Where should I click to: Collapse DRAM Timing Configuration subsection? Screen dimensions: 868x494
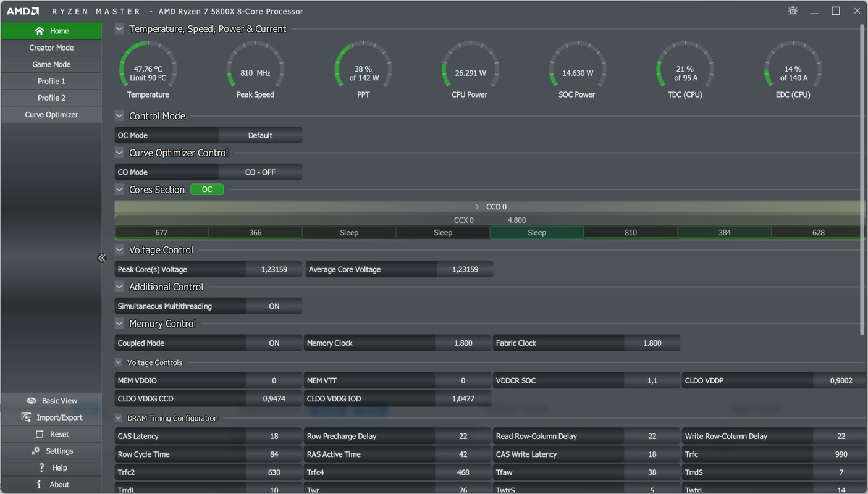pyautogui.click(x=119, y=418)
